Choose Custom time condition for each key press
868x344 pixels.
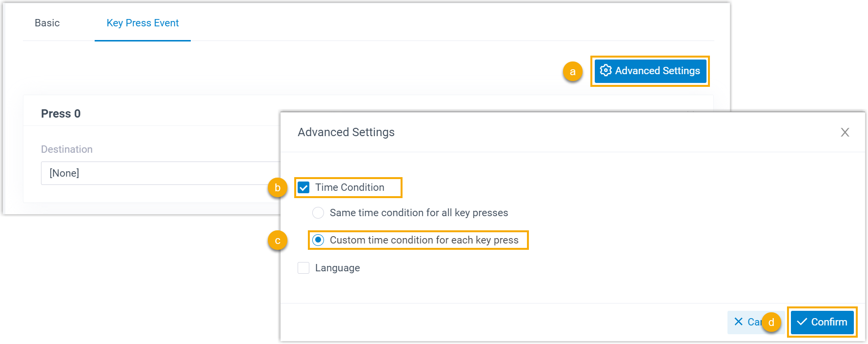tap(318, 240)
